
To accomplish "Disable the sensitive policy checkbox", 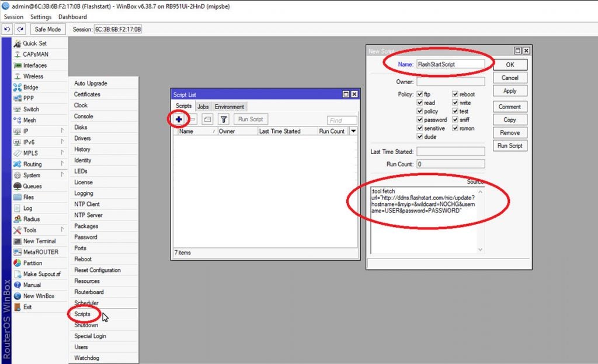I will coord(420,128).
